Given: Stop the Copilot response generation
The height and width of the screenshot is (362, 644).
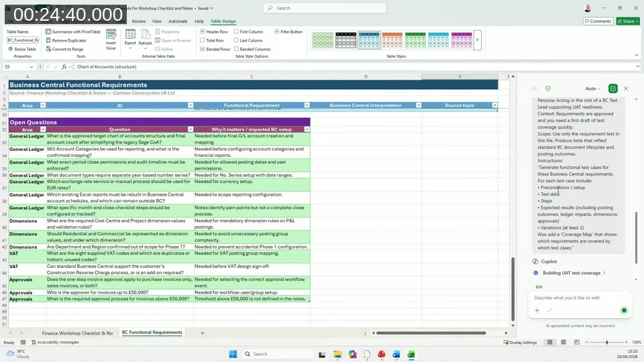Looking at the screenshot, I should (624, 310).
